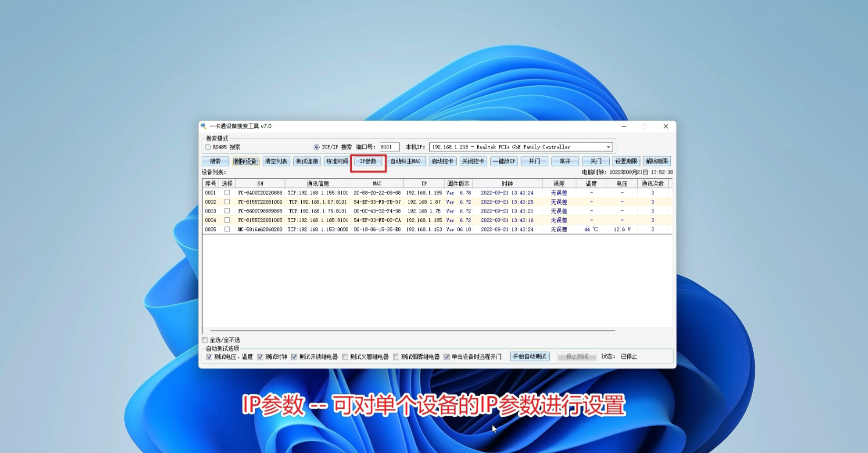
Task: Click firmware cell Ver 06.10
Action: pos(459,229)
